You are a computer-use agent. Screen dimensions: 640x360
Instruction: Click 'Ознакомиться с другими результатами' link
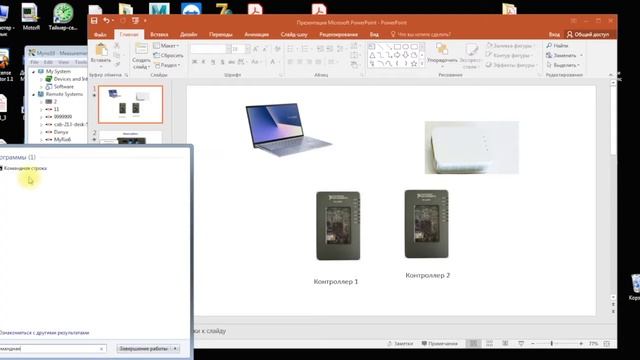44,333
